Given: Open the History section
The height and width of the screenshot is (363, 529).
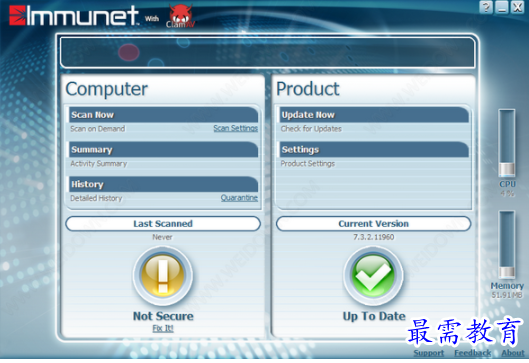Looking at the screenshot, I should pyautogui.click(x=164, y=184).
